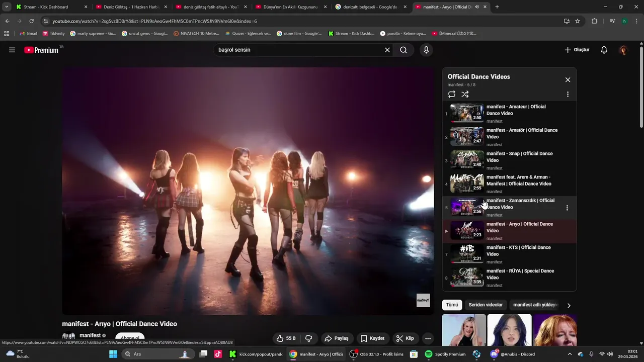Click the Windows taskbar search box
Viewport: 644px width, 362px height.
158,354
